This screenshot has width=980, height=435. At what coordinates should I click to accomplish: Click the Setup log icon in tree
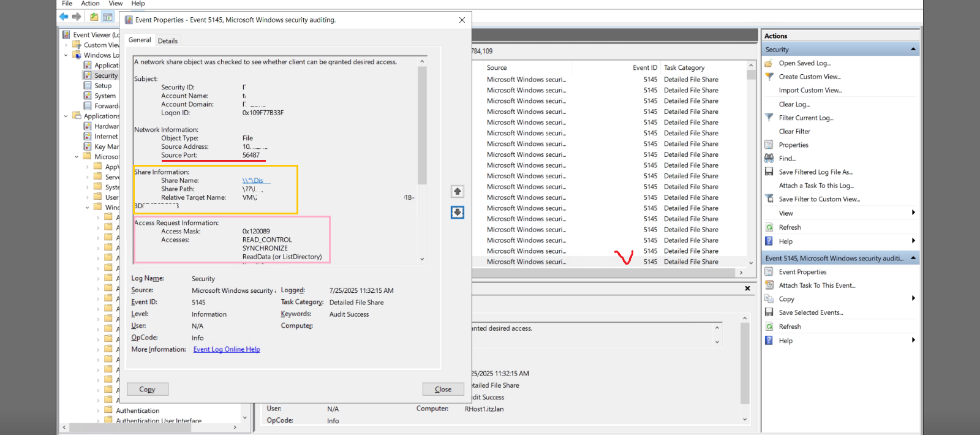[x=88, y=86]
